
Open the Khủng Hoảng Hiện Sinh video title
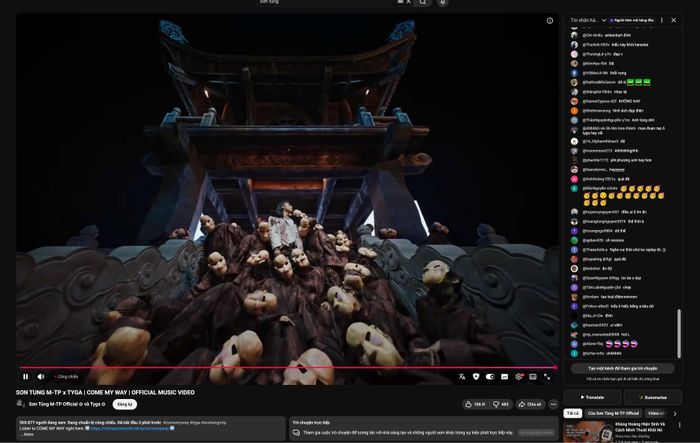(640, 427)
